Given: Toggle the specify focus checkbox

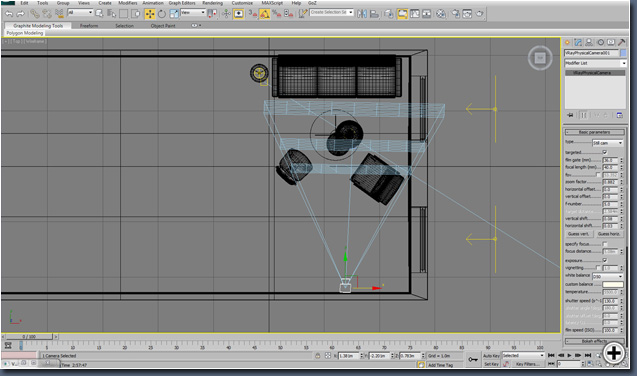Looking at the screenshot, I should pyautogui.click(x=604, y=244).
